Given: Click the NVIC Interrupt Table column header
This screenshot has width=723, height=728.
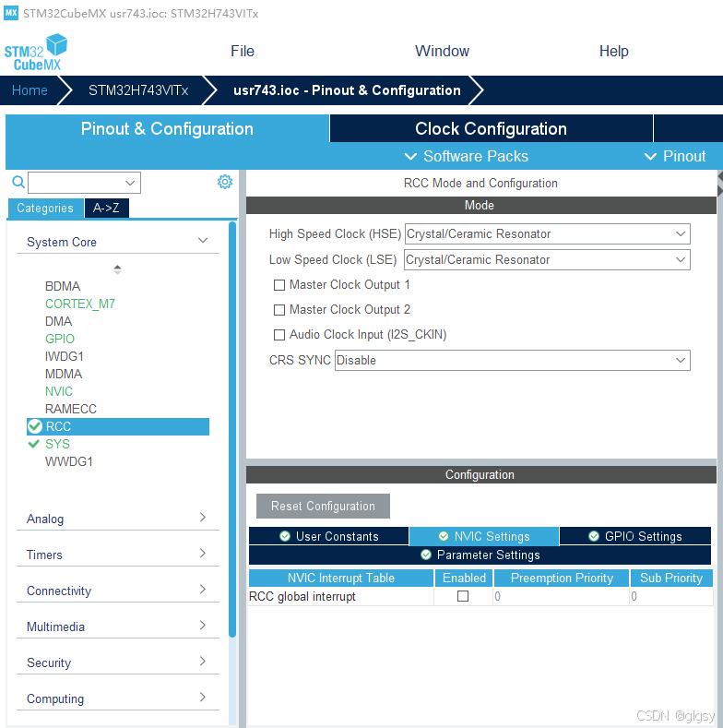Looking at the screenshot, I should (x=341, y=578).
